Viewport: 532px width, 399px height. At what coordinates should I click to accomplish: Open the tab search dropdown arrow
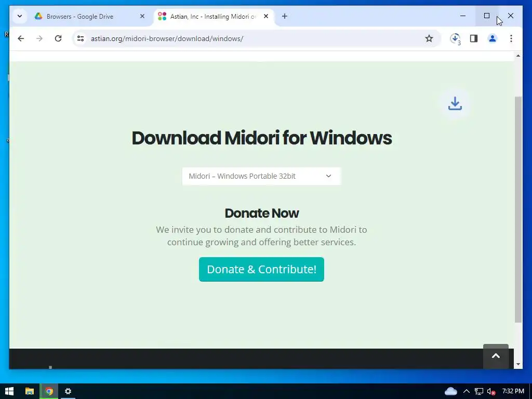20,16
